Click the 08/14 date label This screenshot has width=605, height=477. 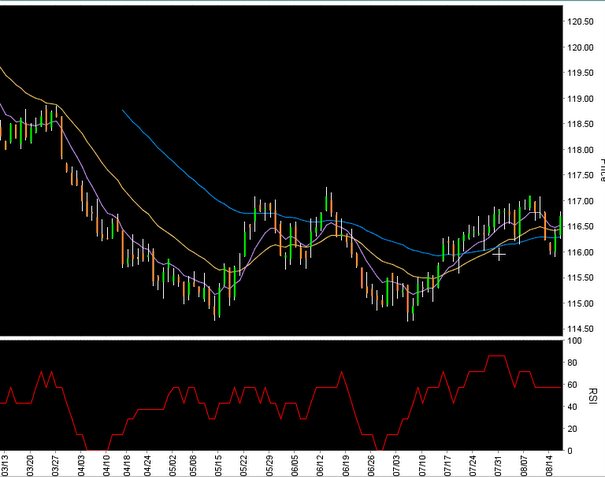549,463
